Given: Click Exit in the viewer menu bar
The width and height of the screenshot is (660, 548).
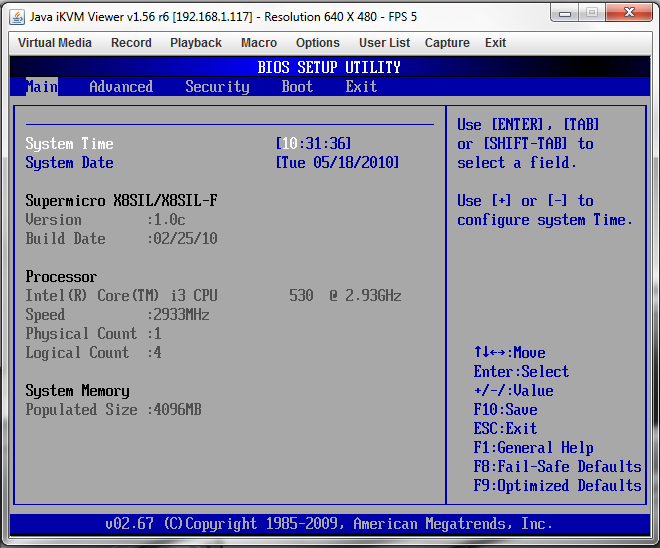Looking at the screenshot, I should point(495,43).
